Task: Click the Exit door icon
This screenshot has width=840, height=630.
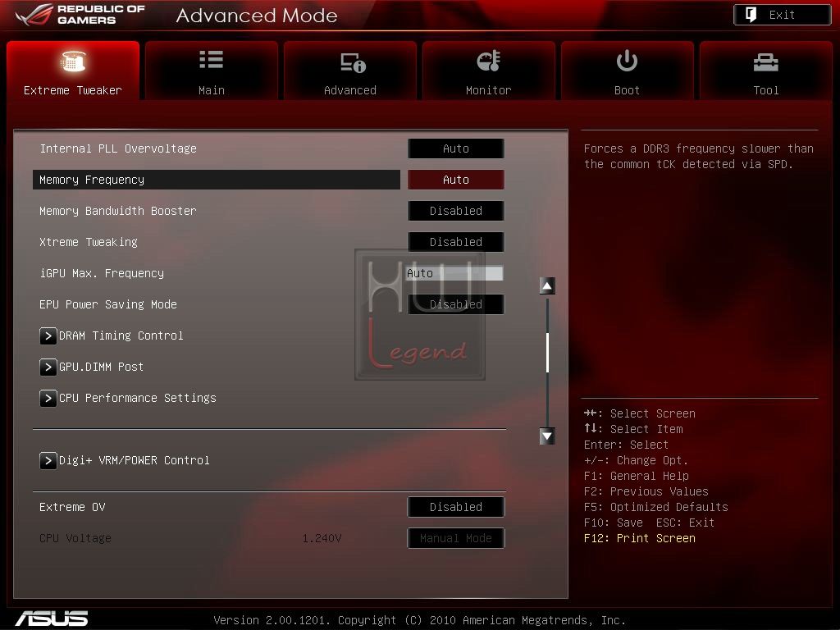Action: (751, 15)
